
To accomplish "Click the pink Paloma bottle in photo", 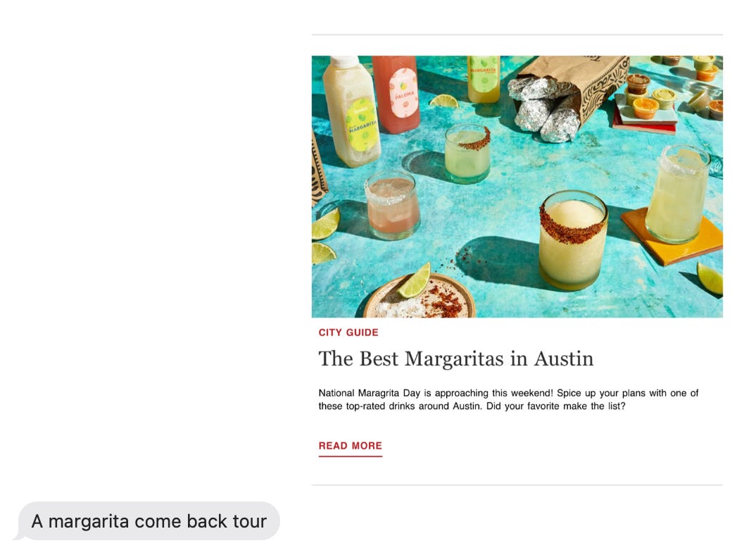I will pos(396,94).
